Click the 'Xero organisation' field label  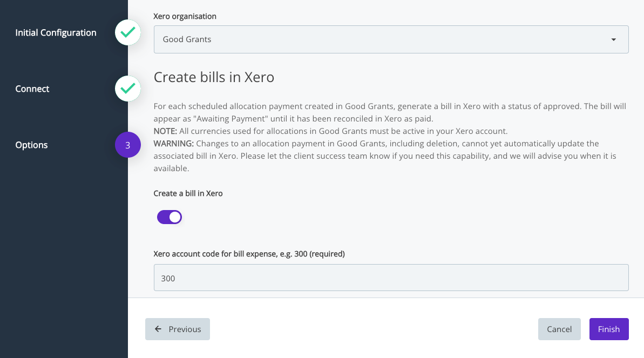[x=185, y=16]
